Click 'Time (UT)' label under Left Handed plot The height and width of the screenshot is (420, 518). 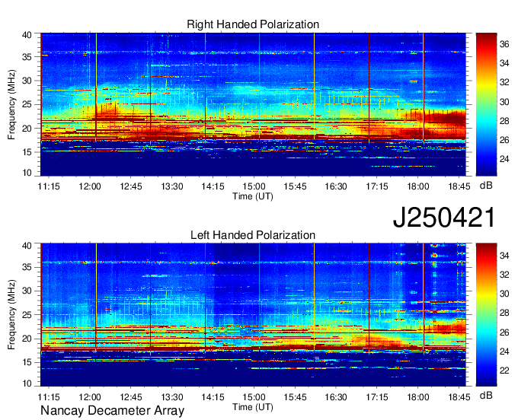pyautogui.click(x=253, y=407)
